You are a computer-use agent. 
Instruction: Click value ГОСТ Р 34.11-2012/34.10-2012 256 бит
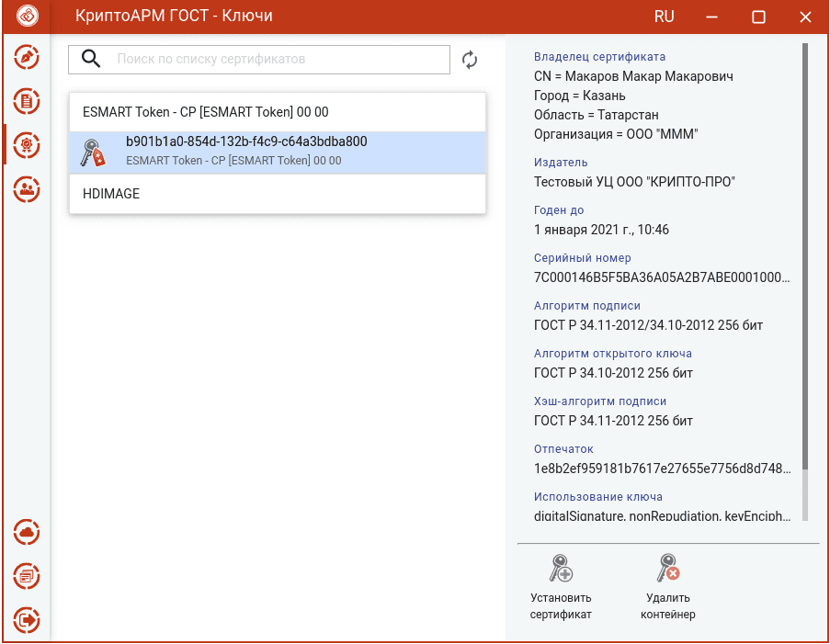point(648,325)
